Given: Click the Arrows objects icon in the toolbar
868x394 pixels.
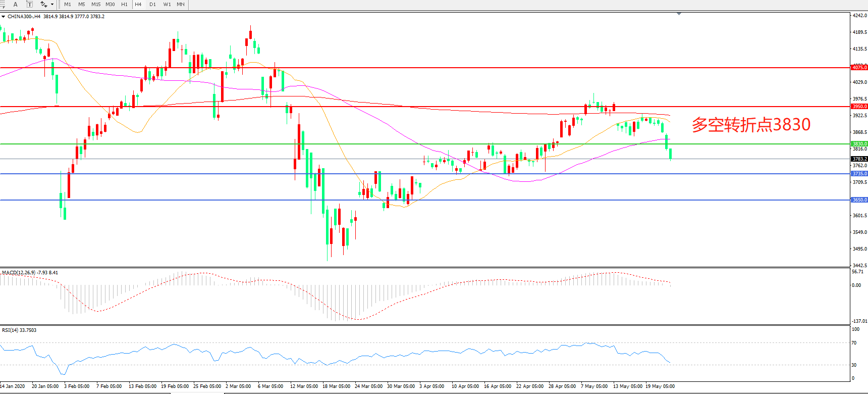Looking at the screenshot, I should [x=43, y=5].
